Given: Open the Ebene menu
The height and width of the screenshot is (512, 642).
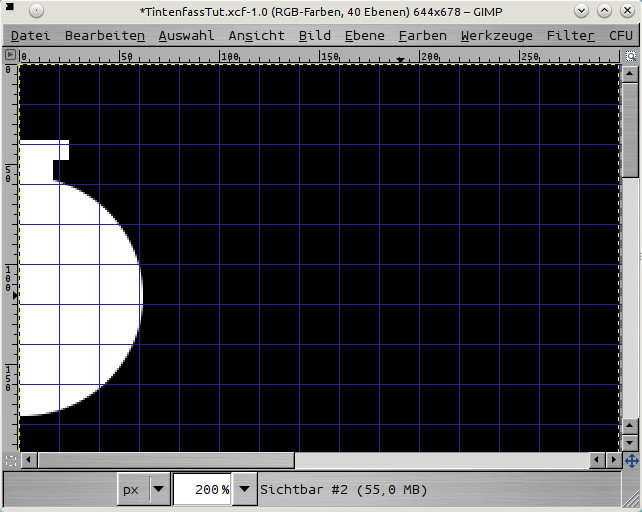Looking at the screenshot, I should coord(364,35).
